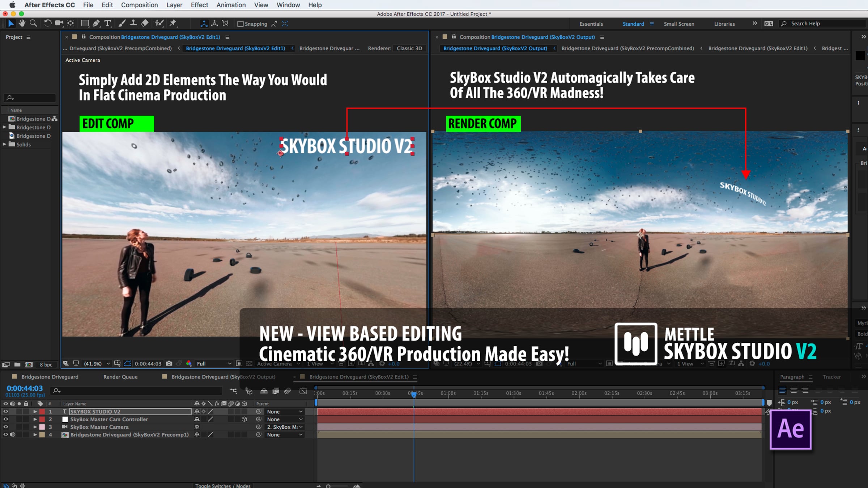Click pink label color of SkyBox Master Camera

(x=42, y=427)
